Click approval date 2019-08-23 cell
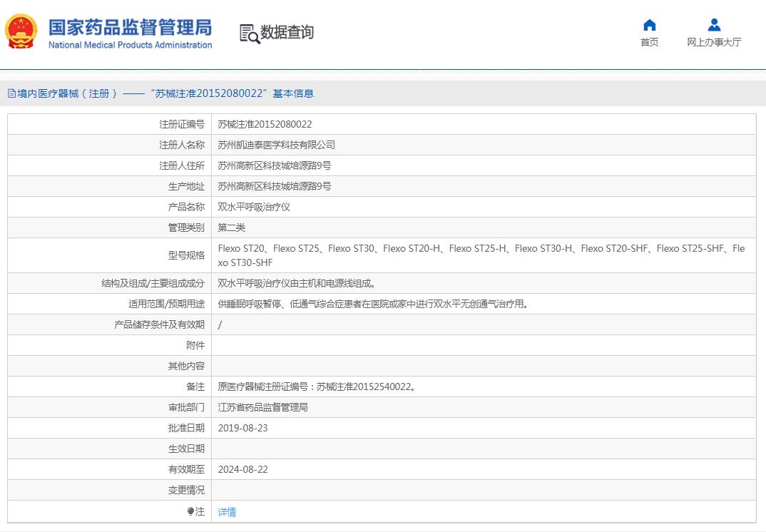Screen dimensions: 766x532 (x=242, y=428)
